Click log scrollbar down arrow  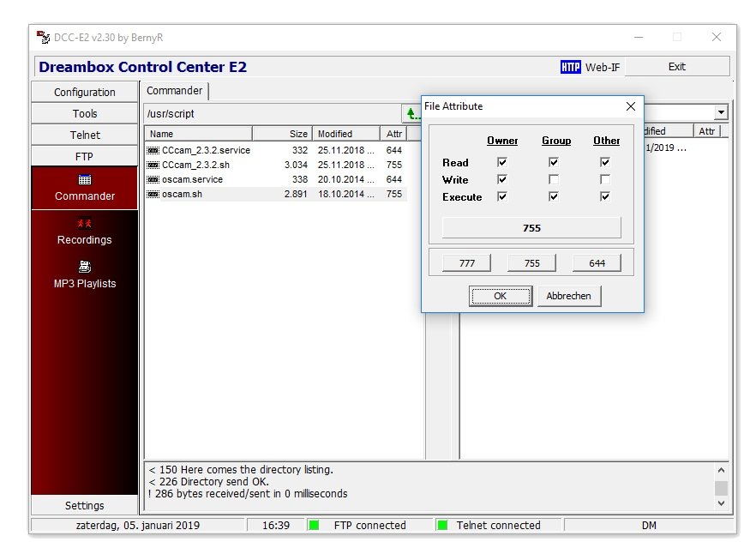(x=722, y=503)
